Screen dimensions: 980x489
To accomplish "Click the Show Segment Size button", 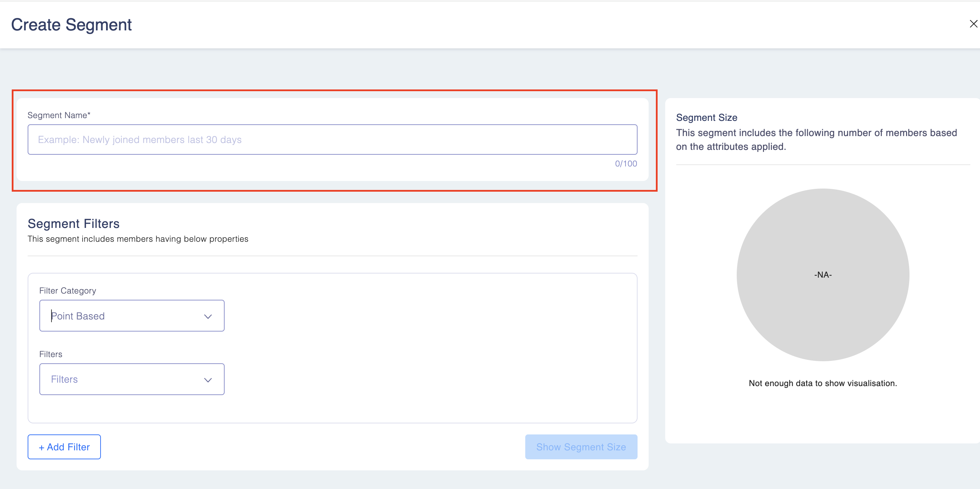I will [581, 447].
